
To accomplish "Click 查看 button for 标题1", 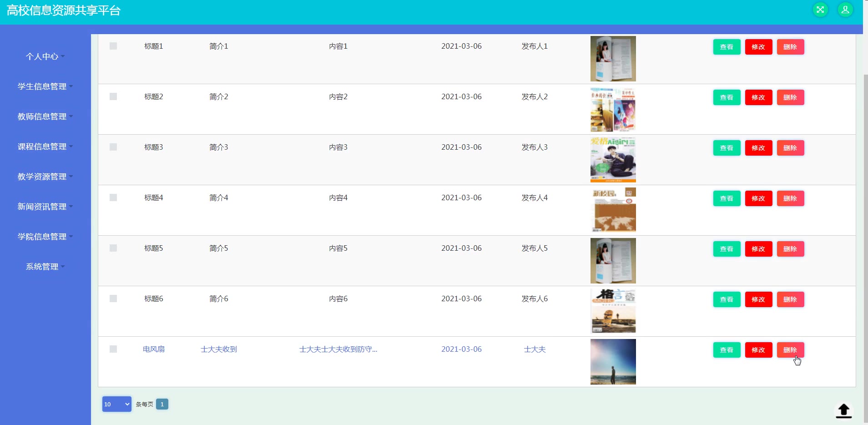I will pyautogui.click(x=727, y=47).
